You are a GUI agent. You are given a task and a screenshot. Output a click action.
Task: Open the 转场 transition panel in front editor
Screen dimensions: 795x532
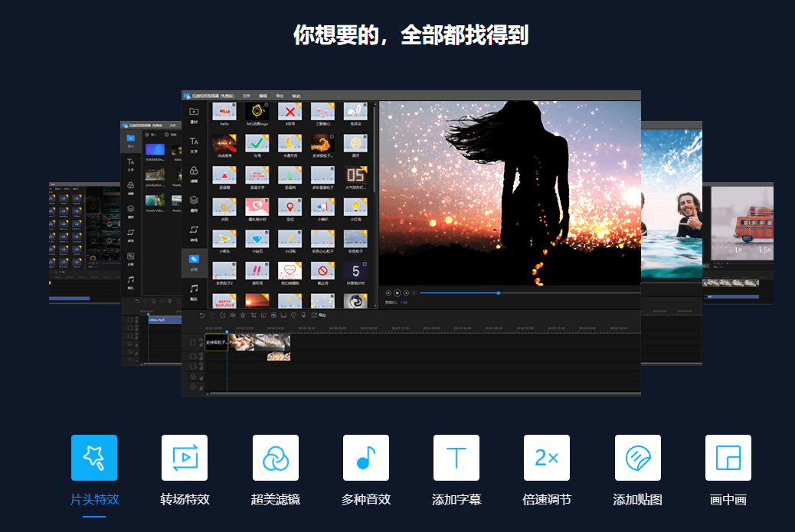point(194,233)
